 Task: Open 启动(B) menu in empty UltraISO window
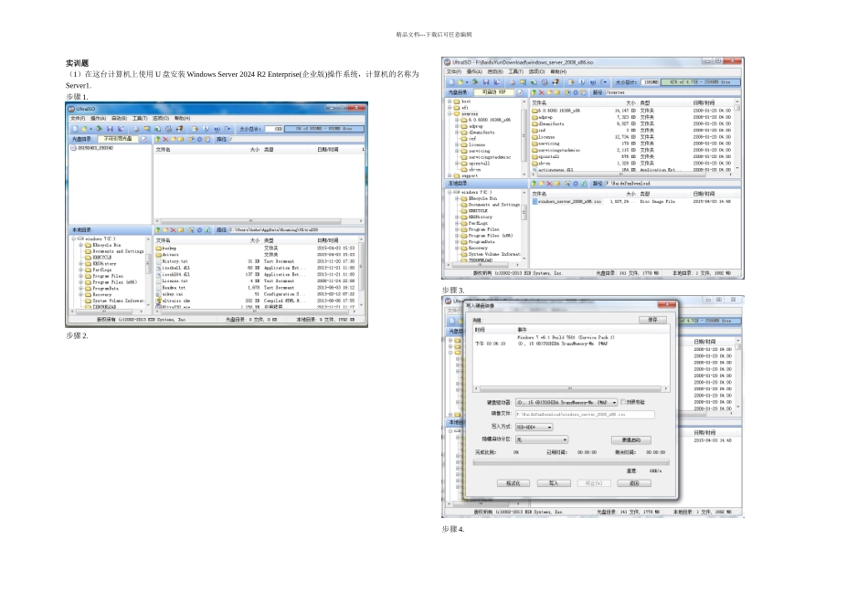(x=119, y=119)
